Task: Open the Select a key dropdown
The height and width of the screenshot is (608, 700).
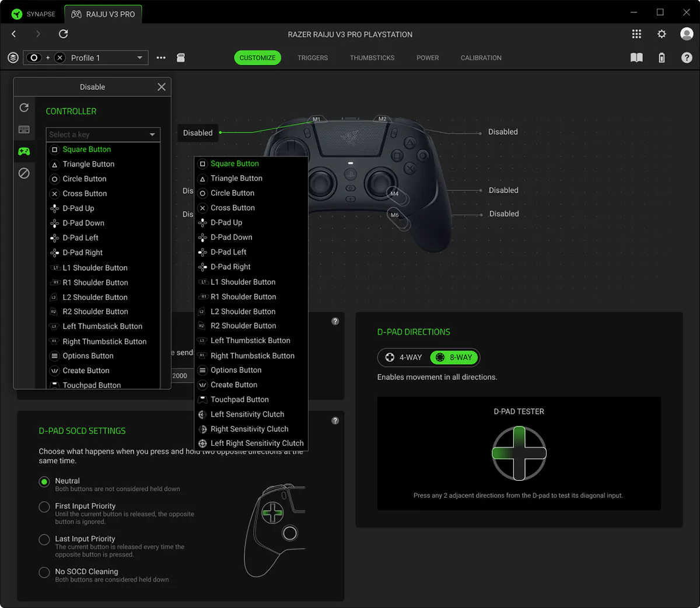Action: 103,135
